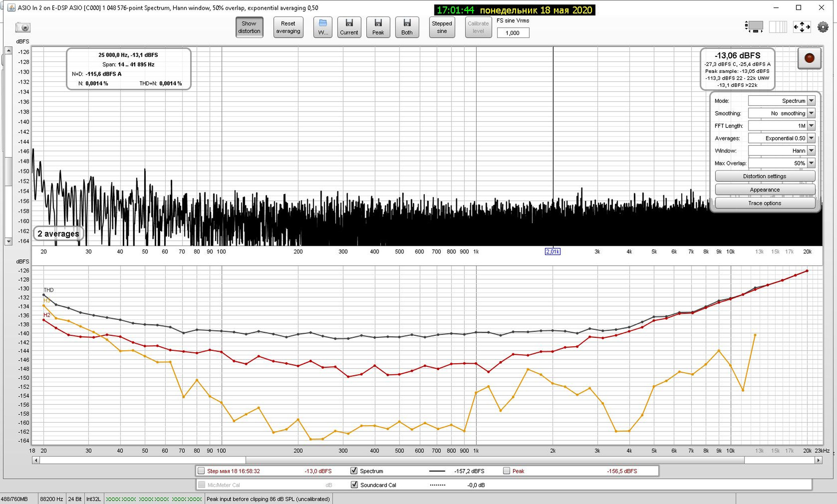The image size is (837, 504).
Task: Click the FS sine Vrms input field
Action: [513, 33]
